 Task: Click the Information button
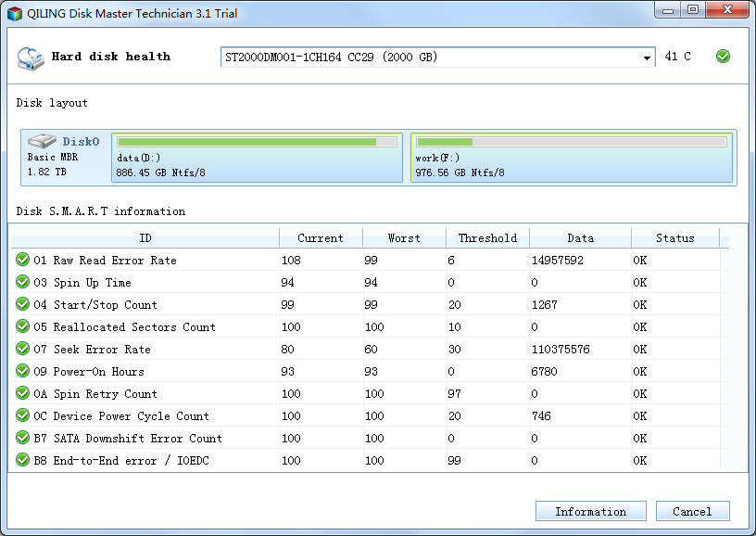(591, 511)
